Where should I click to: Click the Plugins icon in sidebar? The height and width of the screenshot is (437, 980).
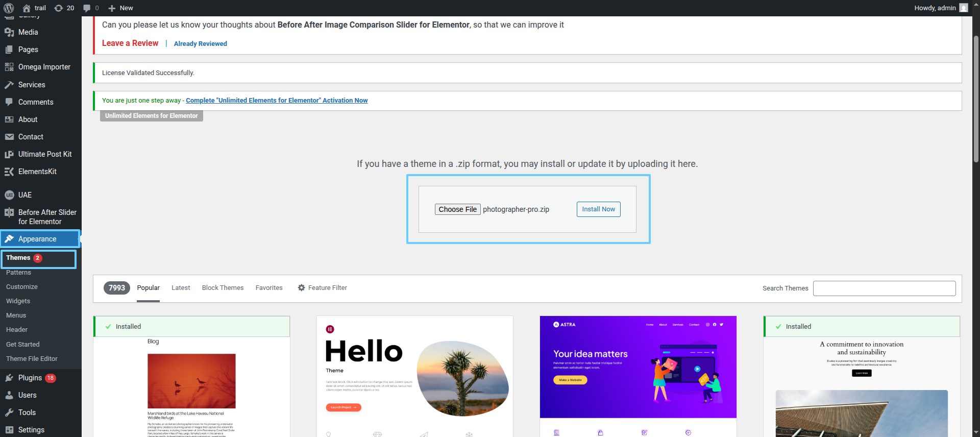(9, 378)
